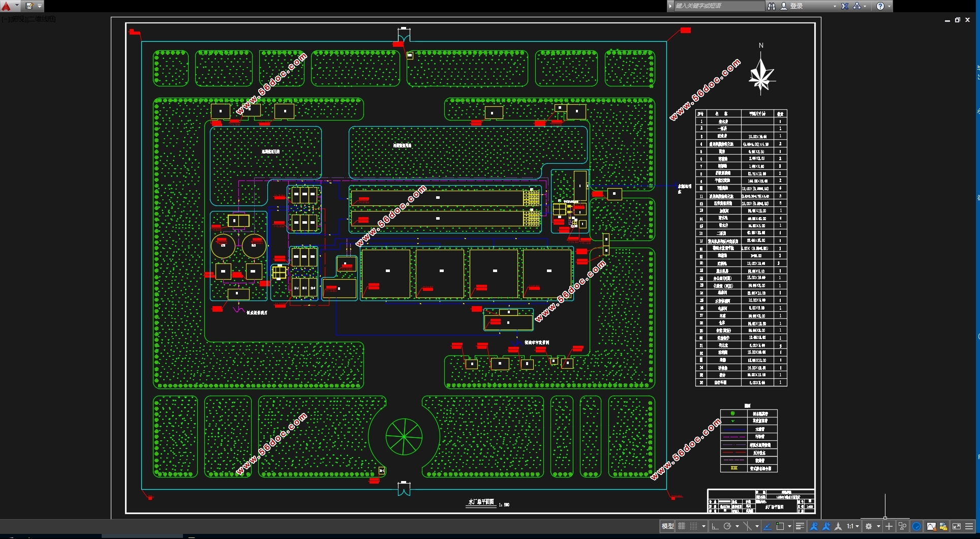
Task: Select the 水厂总平面图 drawing title text
Action: [480, 502]
